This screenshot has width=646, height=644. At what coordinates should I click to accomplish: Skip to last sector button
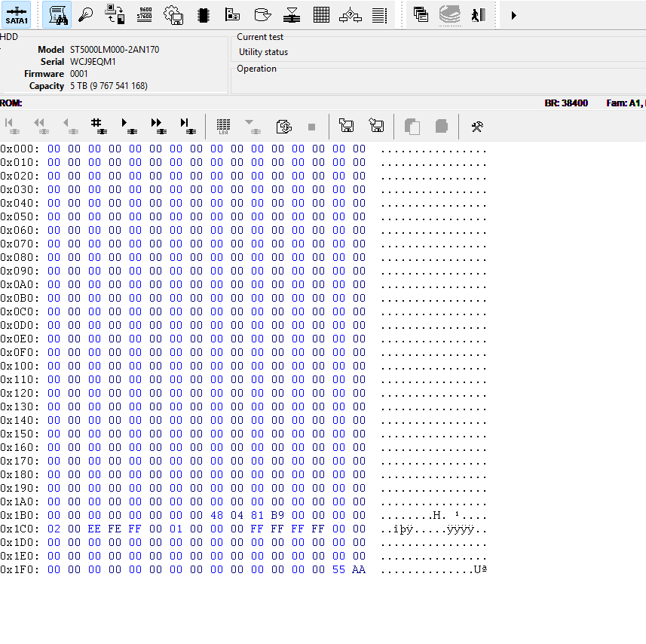coord(186,126)
